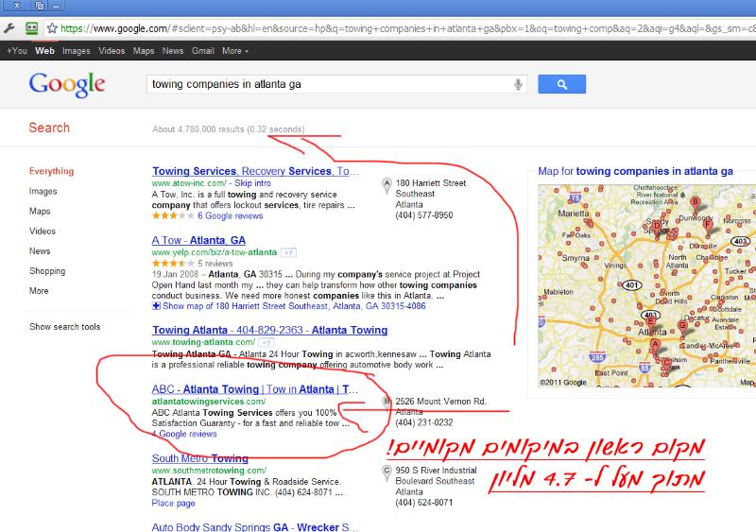This screenshot has height=532, width=756.
Task: Click map pin A next to Harriett Street
Action: (x=387, y=185)
